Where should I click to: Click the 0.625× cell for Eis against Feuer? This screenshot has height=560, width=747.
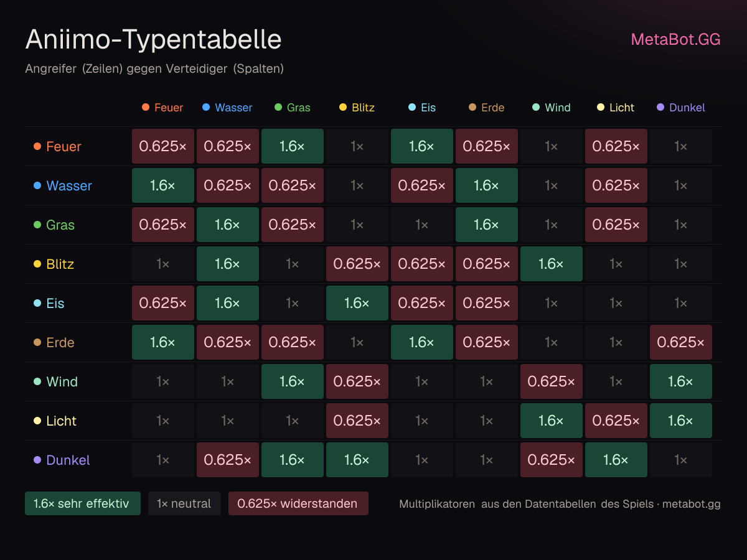coord(163,303)
